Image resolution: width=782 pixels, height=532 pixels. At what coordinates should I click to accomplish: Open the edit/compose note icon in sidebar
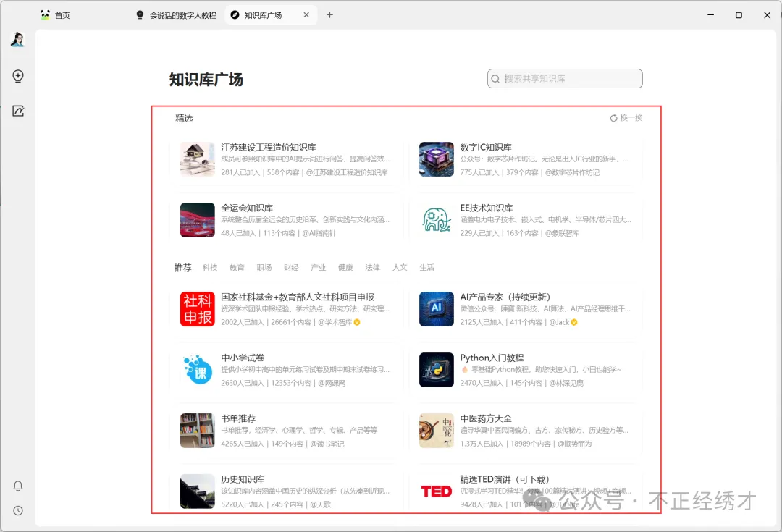pyautogui.click(x=18, y=111)
